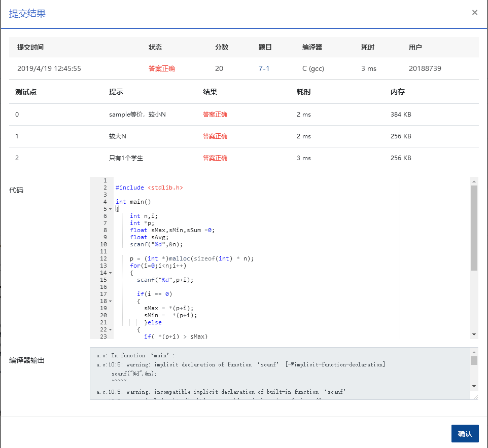
Task: Click the 测试点 column header
Action: click(26, 92)
